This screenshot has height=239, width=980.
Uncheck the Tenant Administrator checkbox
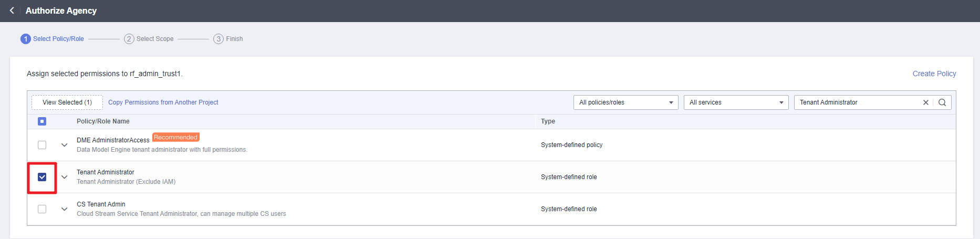tap(42, 177)
